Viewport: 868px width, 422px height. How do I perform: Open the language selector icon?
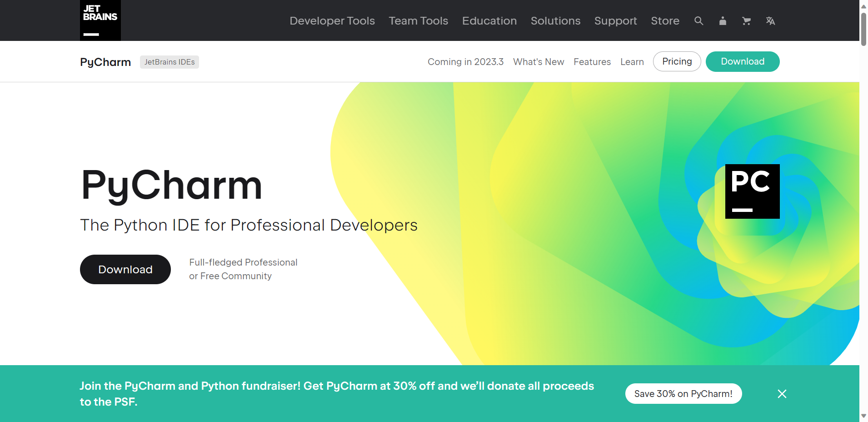point(770,21)
